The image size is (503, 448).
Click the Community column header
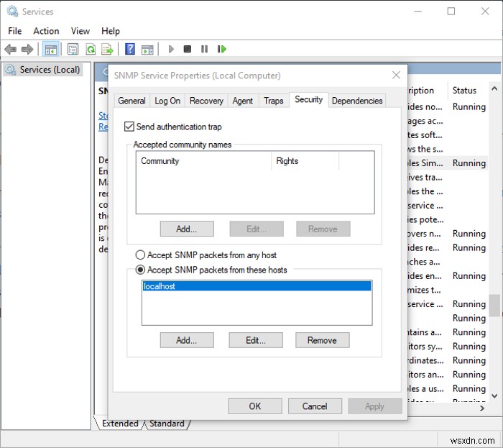(x=203, y=161)
